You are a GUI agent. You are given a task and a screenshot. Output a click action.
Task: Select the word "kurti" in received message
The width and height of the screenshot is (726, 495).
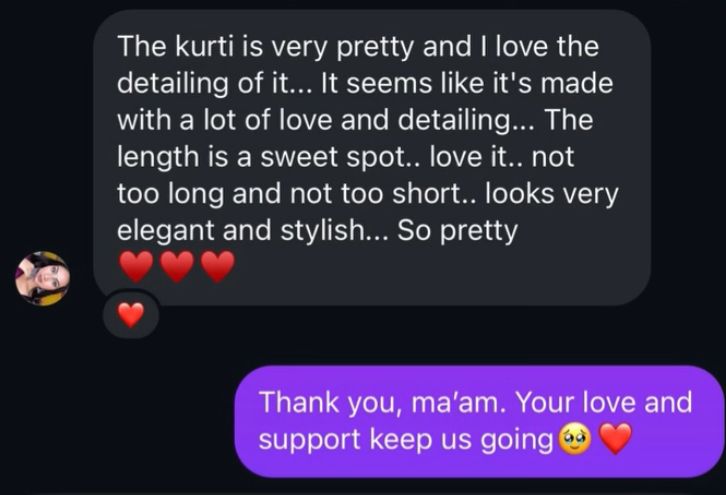(204, 47)
